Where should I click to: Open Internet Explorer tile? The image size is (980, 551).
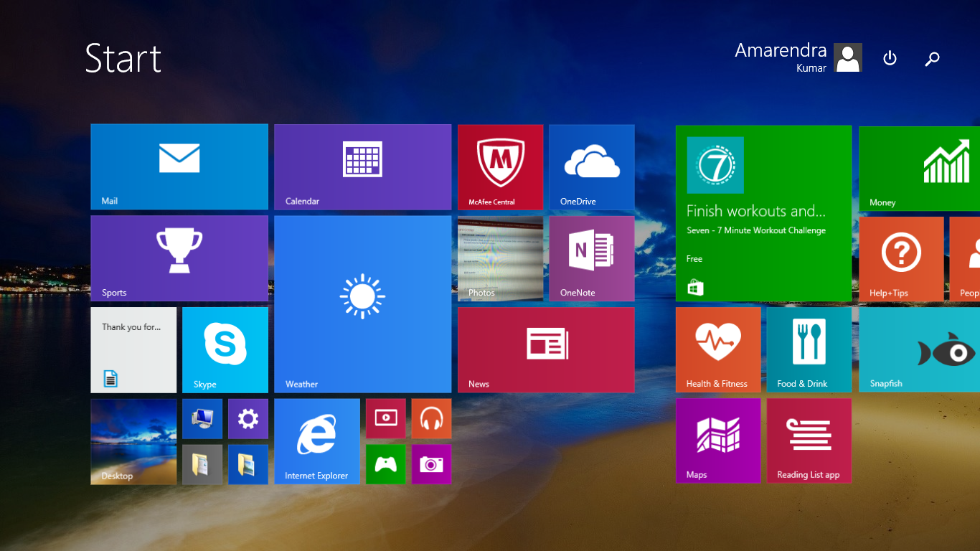(x=316, y=441)
